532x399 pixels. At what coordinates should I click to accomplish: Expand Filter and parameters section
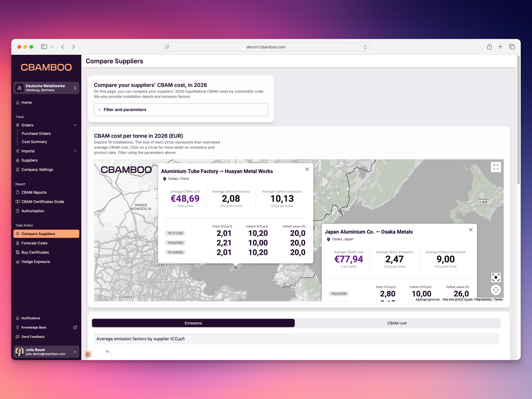click(x=181, y=110)
